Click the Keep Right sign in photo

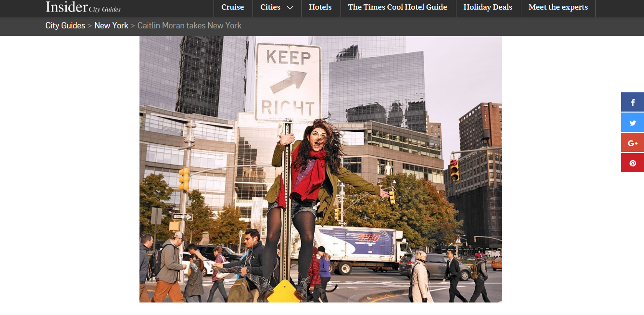pos(288,83)
